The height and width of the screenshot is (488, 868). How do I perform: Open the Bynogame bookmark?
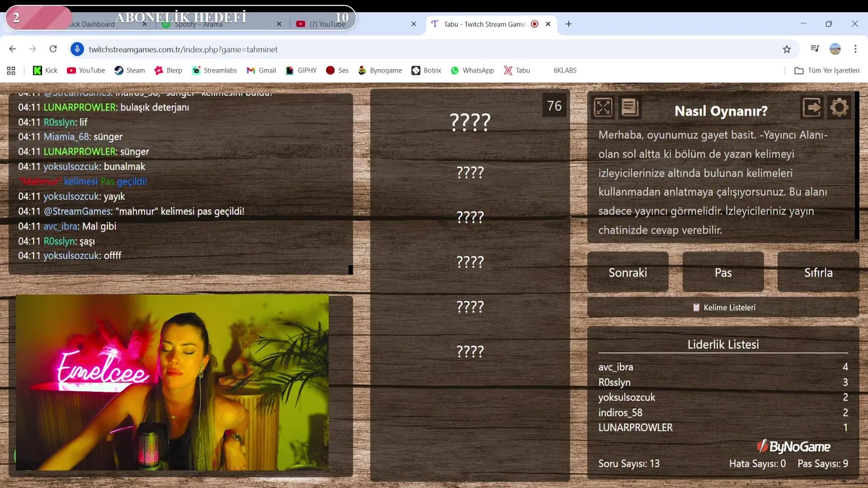(380, 70)
